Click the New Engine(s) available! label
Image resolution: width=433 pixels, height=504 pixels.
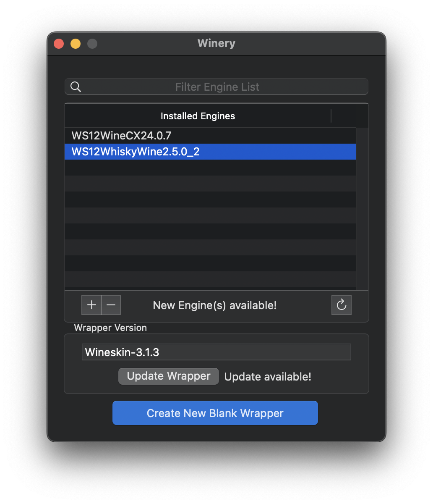tap(215, 305)
